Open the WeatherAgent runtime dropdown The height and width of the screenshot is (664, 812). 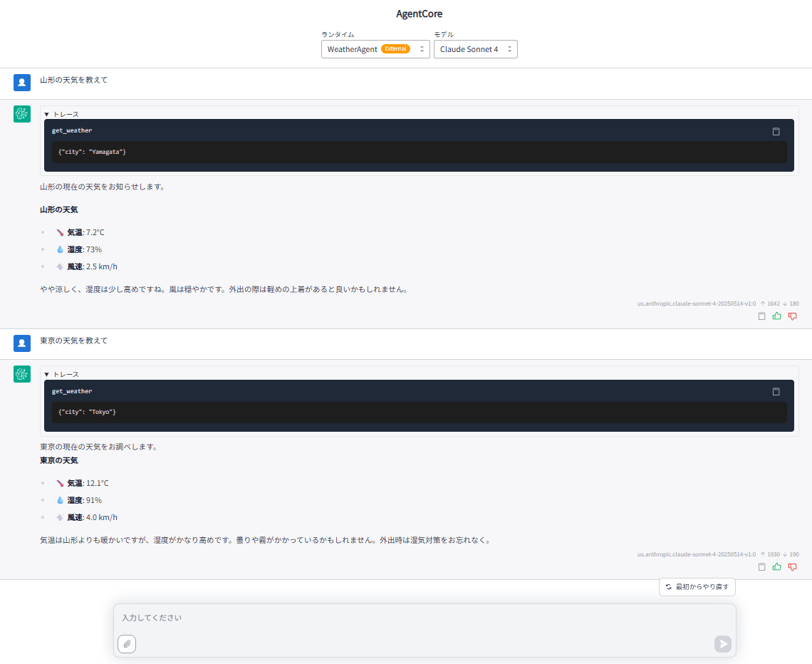click(x=375, y=49)
